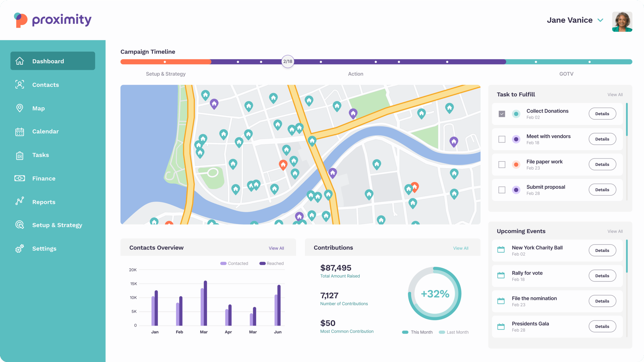Image resolution: width=644 pixels, height=362 pixels.
Task: Mark Submit proposal as complete
Action: point(502,190)
